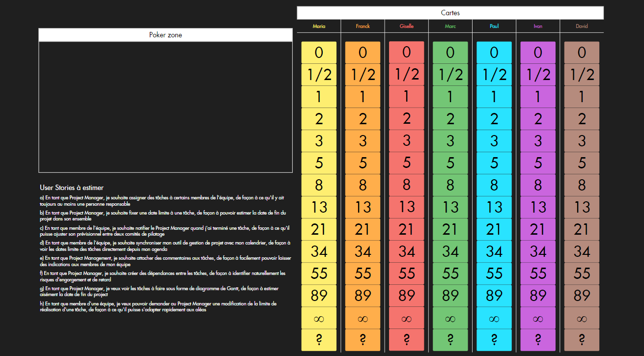Click the player name Paul
This screenshot has height=356, width=644.
[494, 26]
